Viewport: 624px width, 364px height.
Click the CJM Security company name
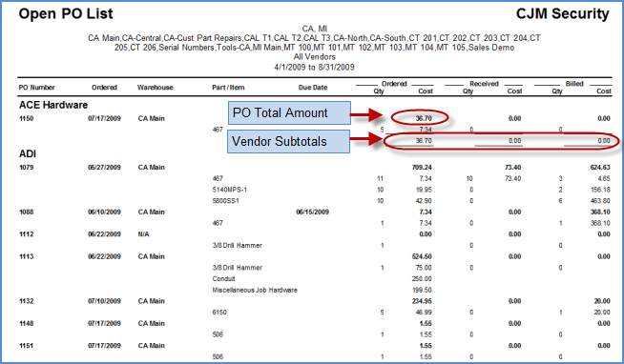[562, 14]
